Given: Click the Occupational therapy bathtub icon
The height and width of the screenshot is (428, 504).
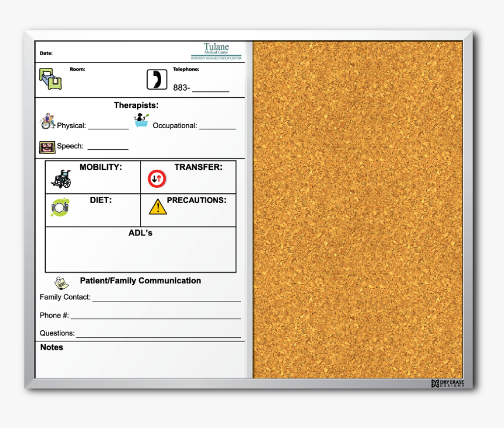Looking at the screenshot, I should point(141,121).
